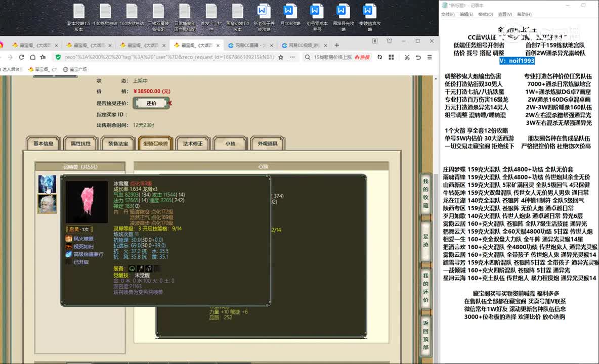Switch to the 网易CC视频 browser tab
Image resolution: width=599 pixels, height=364 pixels.
304,45
